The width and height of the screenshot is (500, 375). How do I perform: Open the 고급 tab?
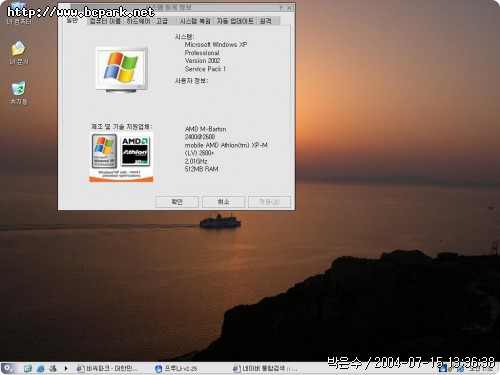click(162, 21)
